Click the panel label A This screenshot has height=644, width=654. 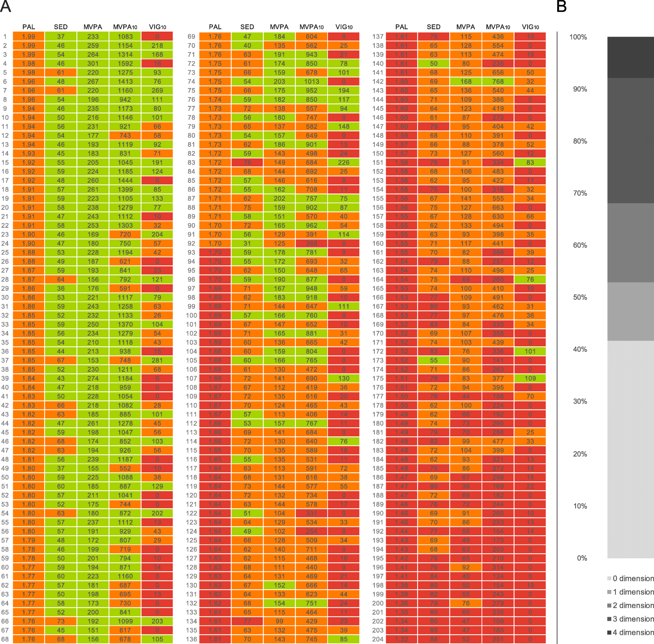coord(5,6)
